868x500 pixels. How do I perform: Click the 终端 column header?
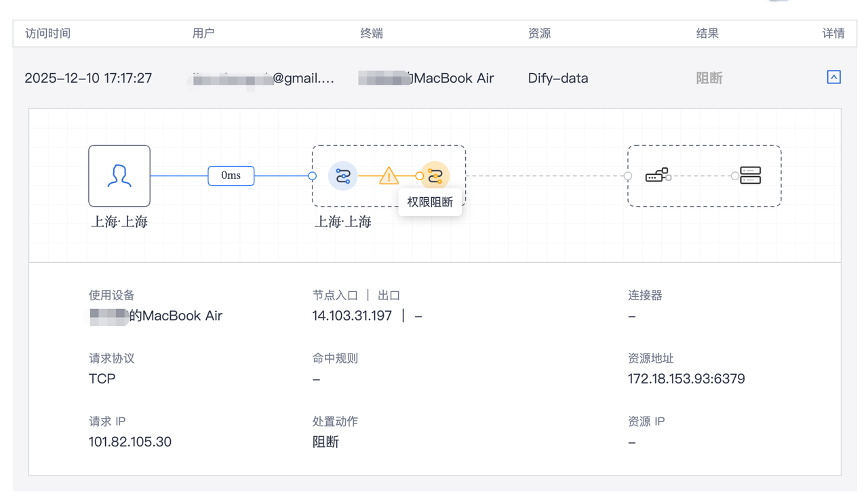point(371,33)
